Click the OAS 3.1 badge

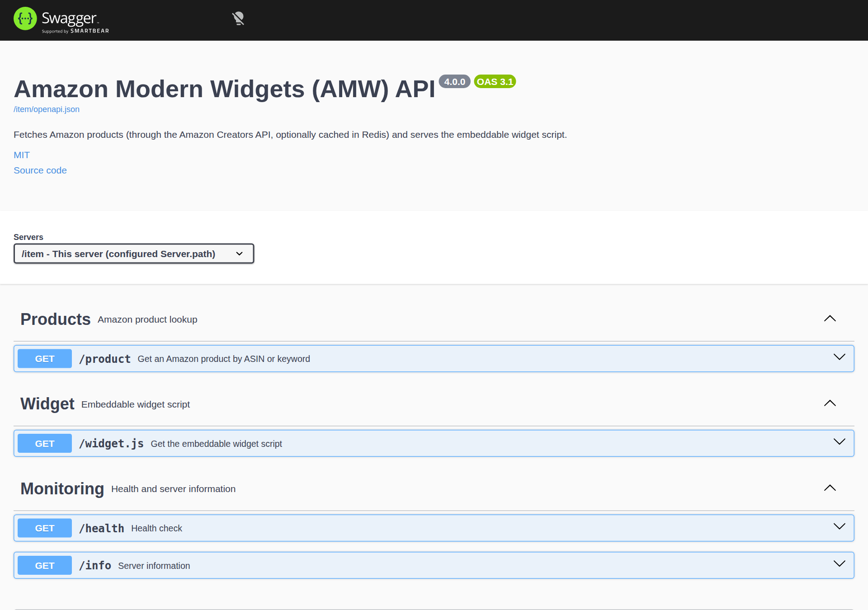[495, 82]
